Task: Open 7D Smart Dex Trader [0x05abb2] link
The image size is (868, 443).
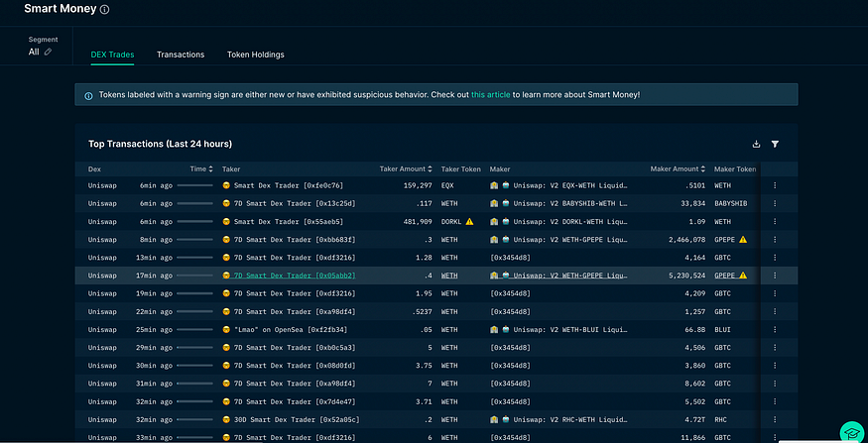Action: tap(294, 275)
